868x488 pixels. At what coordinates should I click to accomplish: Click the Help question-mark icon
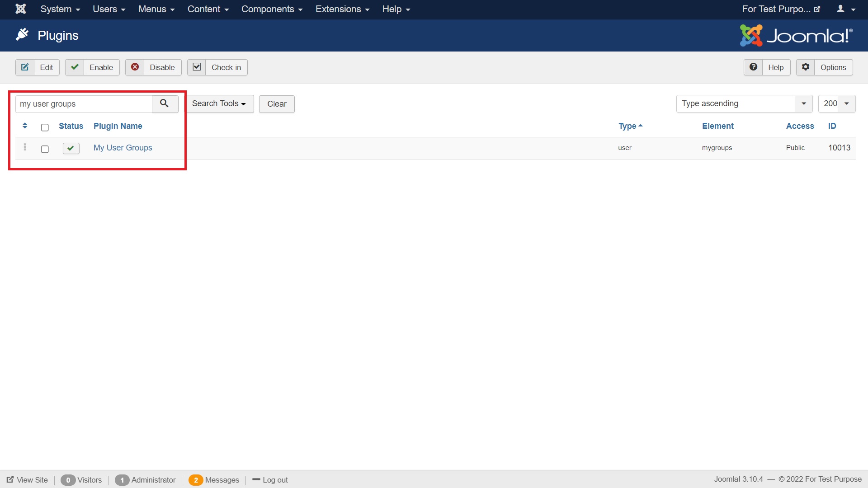click(x=753, y=67)
